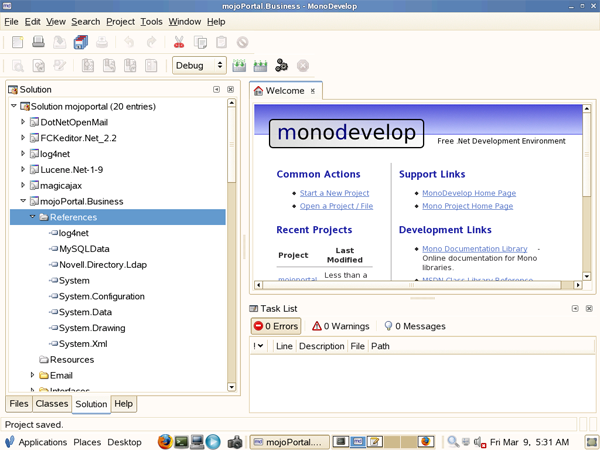Toggle the 0 Messages filter

click(413, 326)
